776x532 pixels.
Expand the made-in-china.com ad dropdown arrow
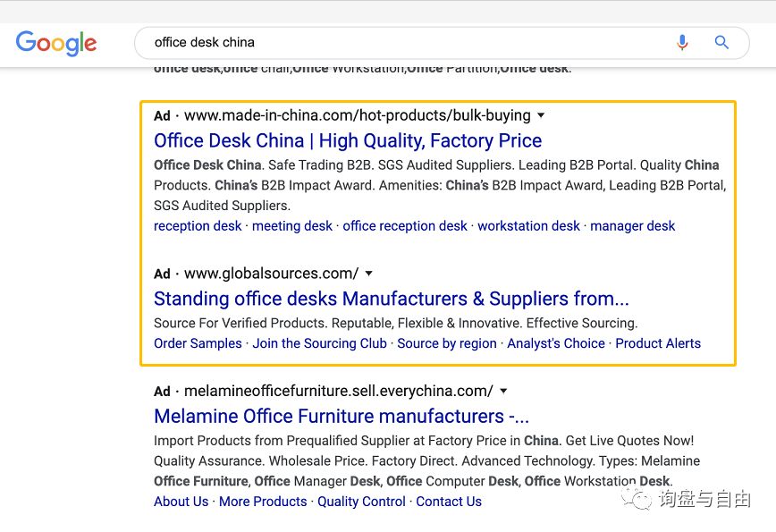[x=541, y=115]
